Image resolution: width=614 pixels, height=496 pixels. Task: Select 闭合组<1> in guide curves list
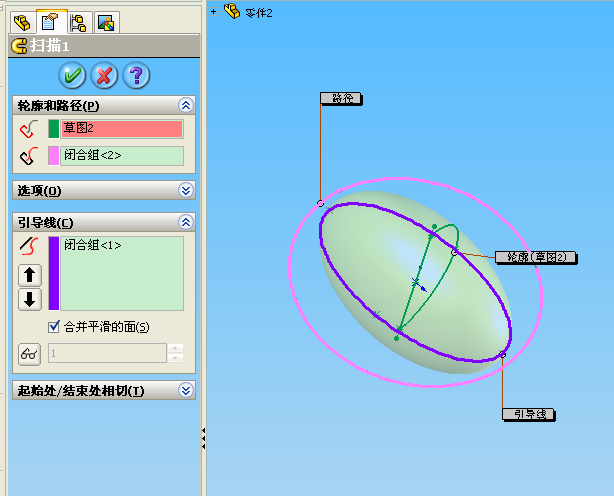pos(93,245)
